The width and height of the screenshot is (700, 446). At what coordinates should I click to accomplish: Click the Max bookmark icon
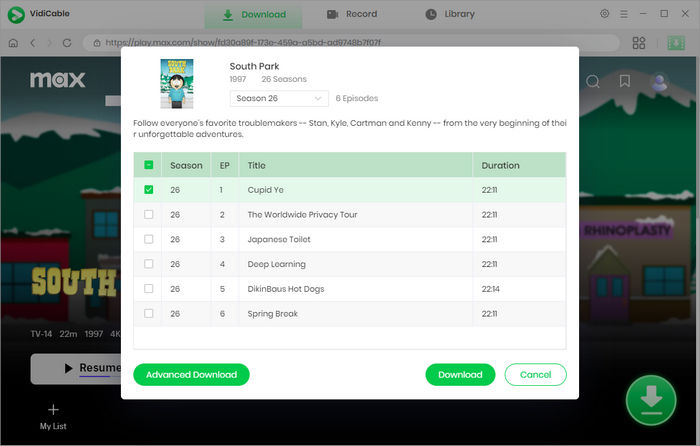(625, 81)
